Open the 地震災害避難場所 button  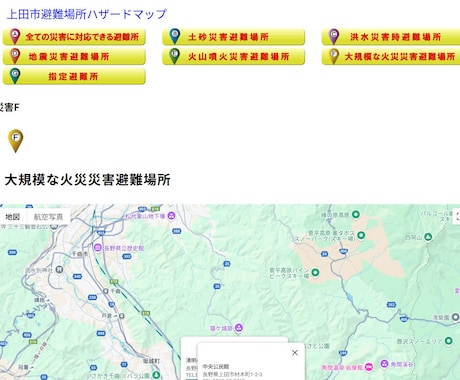coord(74,56)
